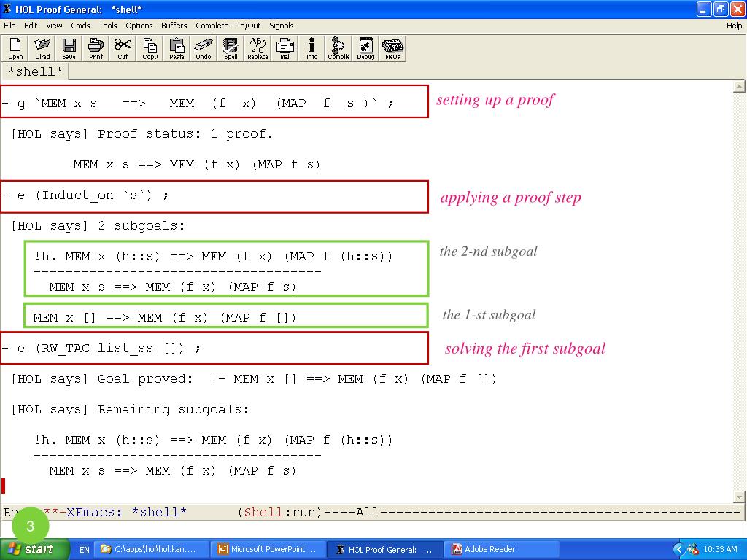Open the In/Out menu
The width and height of the screenshot is (747, 560).
249,26
